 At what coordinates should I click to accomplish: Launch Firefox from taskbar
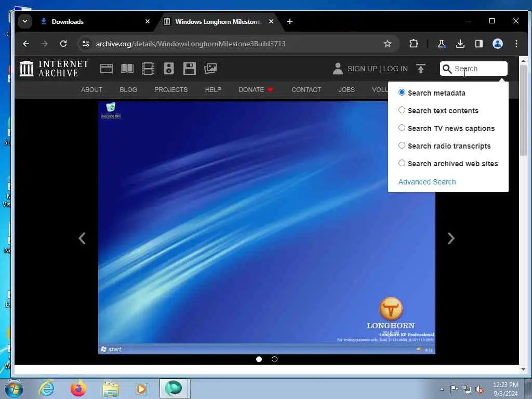click(78, 389)
